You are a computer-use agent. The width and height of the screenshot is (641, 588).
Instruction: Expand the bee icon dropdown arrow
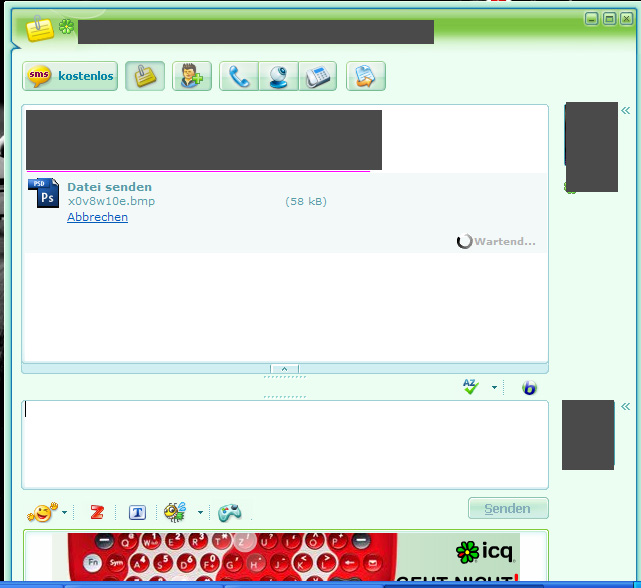[200, 512]
